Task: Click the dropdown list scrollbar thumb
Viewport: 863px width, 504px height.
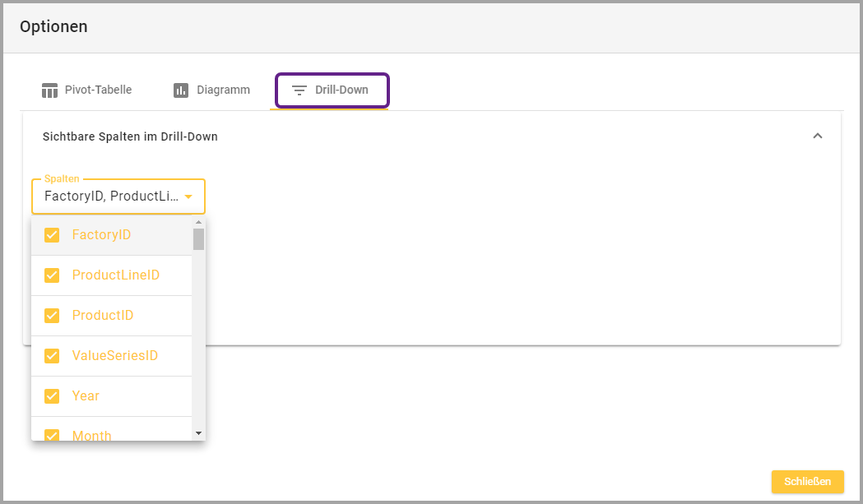Action: [198, 239]
